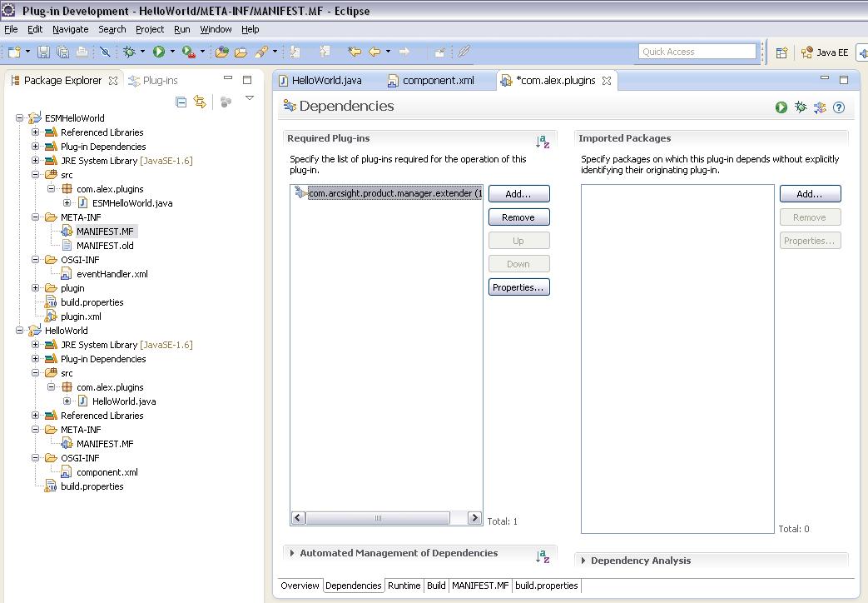
Task: Switch to the Java EE perspective
Action: (825, 52)
